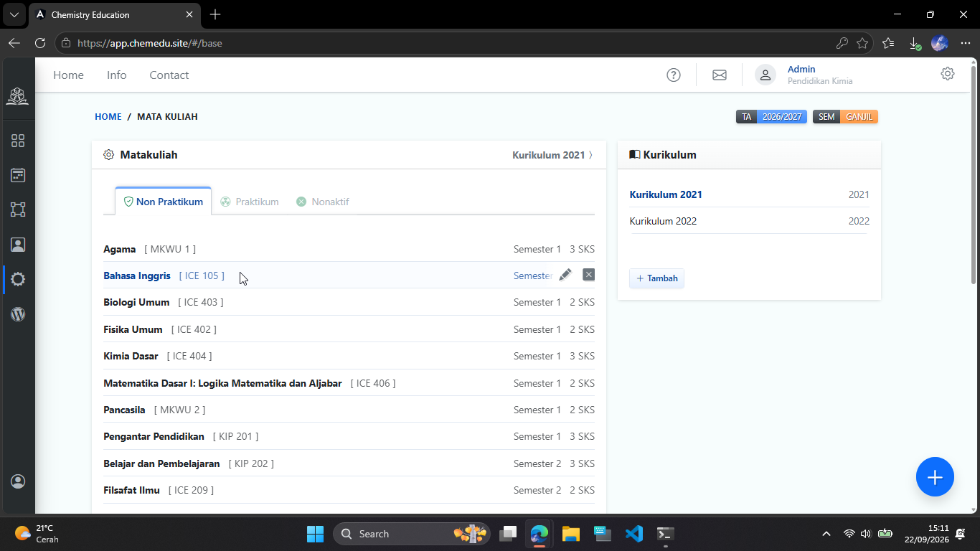Open the Agama course row
The width and height of the screenshot is (980, 551).
[349, 249]
